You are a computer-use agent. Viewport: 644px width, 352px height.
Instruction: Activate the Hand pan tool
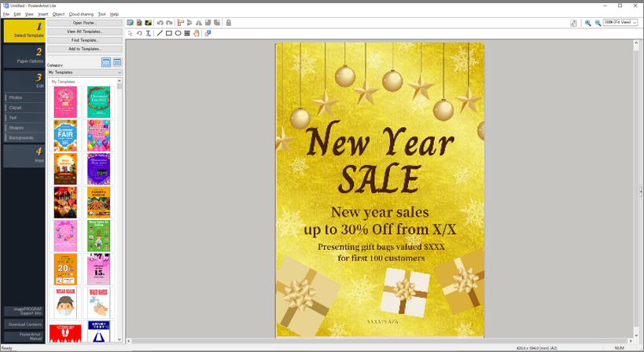(x=197, y=34)
